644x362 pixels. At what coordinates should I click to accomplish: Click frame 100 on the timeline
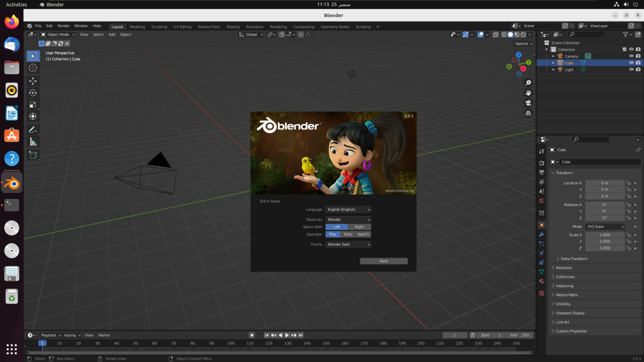click(231, 343)
